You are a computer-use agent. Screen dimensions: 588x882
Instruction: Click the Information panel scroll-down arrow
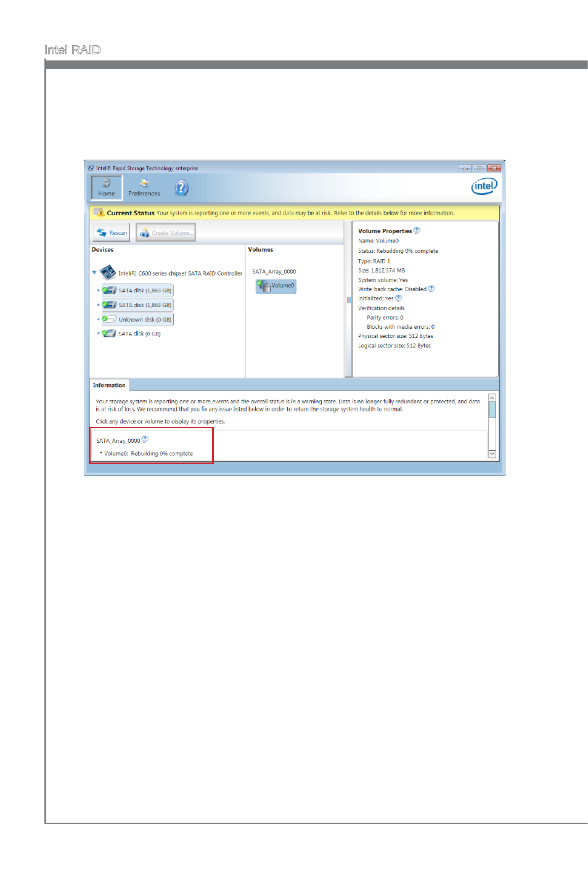click(x=492, y=454)
